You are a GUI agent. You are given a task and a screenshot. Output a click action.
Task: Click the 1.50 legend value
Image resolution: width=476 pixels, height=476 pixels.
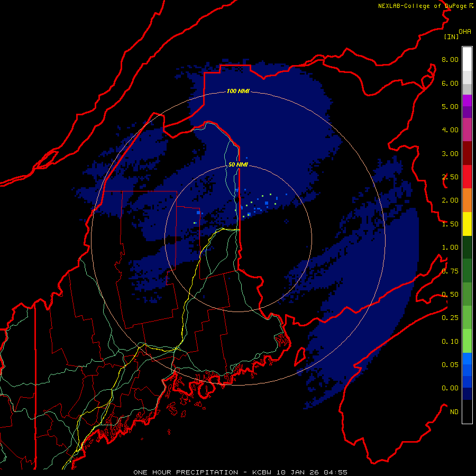tap(450, 224)
